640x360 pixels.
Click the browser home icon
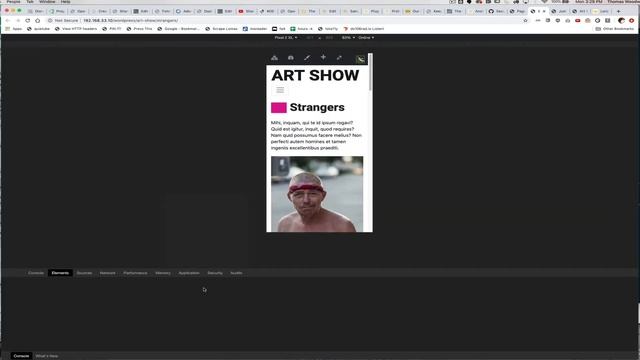tap(38, 20)
